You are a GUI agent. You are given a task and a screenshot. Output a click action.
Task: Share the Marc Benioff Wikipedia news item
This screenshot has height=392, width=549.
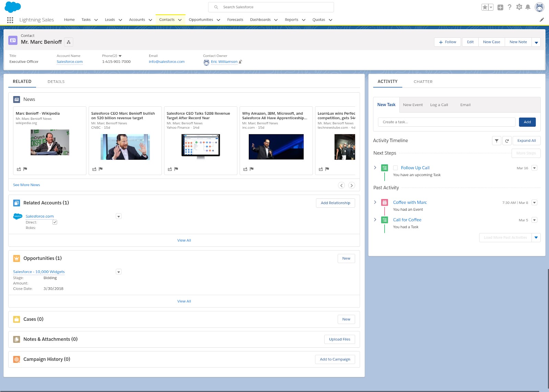pos(19,169)
